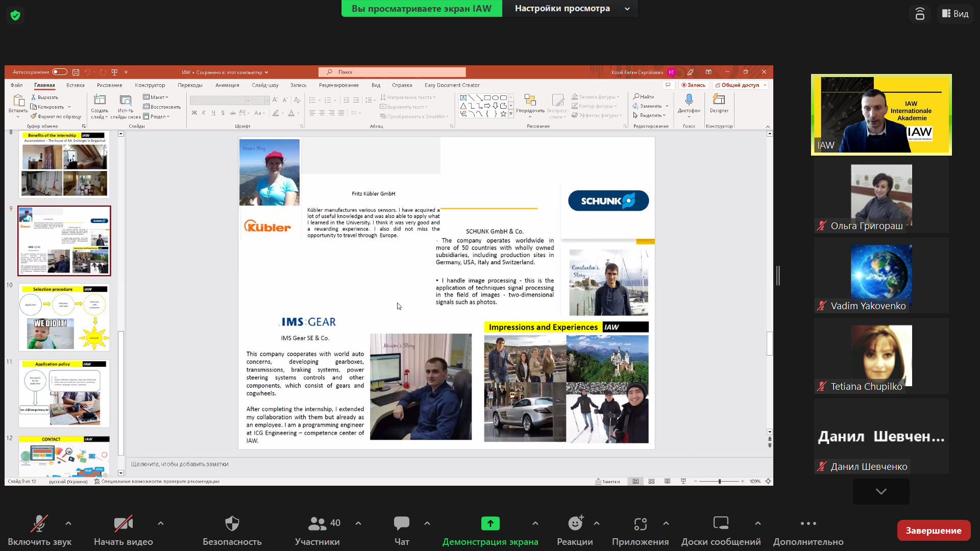Select slide 11 Application policy thumbnail

pyautogui.click(x=64, y=393)
